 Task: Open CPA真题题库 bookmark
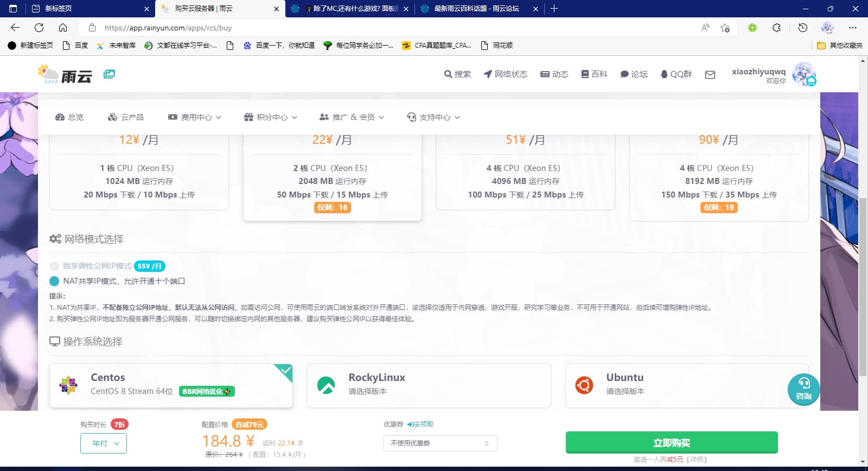pyautogui.click(x=437, y=46)
